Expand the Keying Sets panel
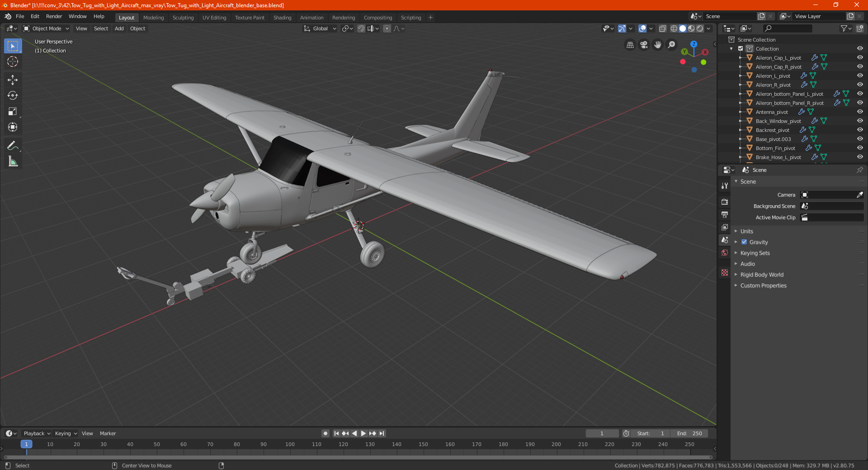 tap(755, 253)
